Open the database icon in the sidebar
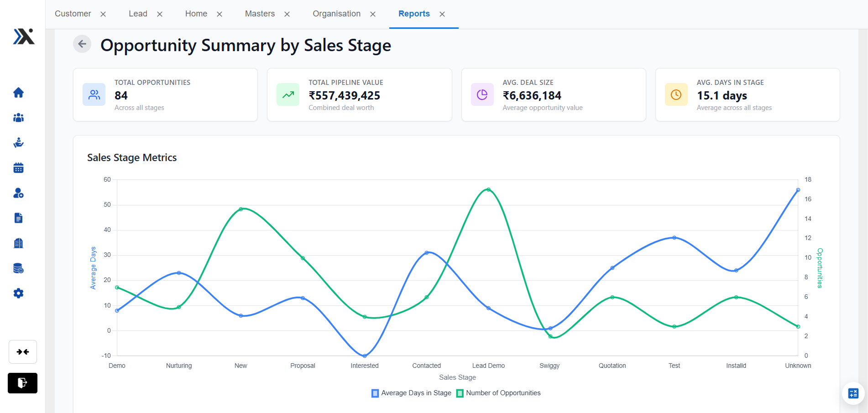The image size is (868, 413). [x=18, y=268]
